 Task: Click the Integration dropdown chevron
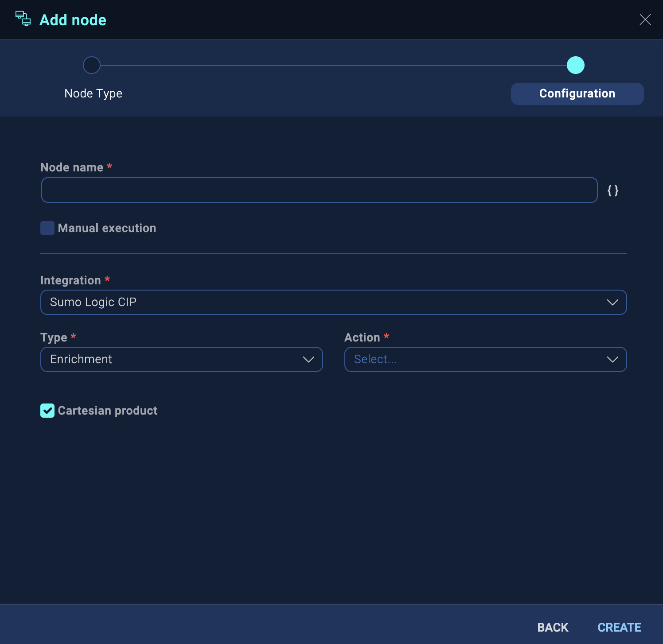coord(613,303)
